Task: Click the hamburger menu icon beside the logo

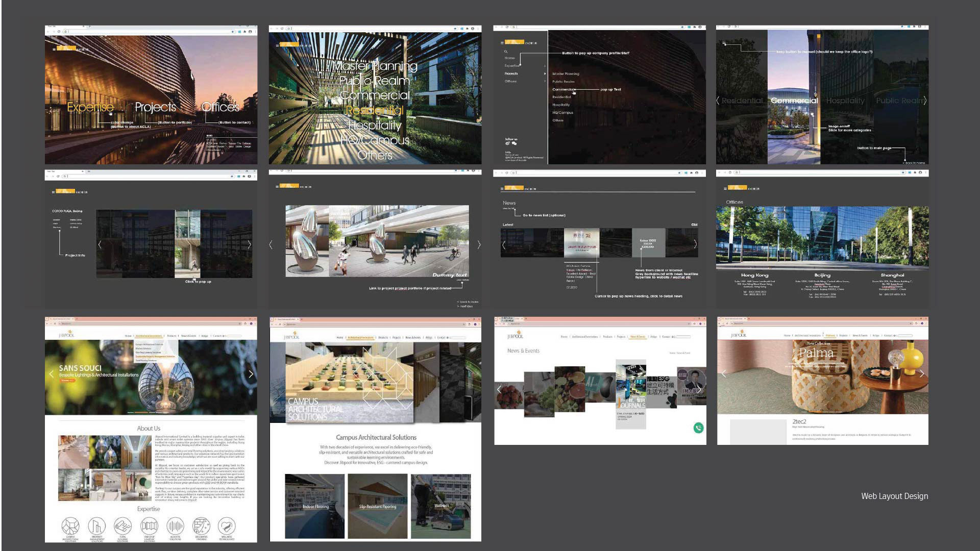Action: pos(502,43)
